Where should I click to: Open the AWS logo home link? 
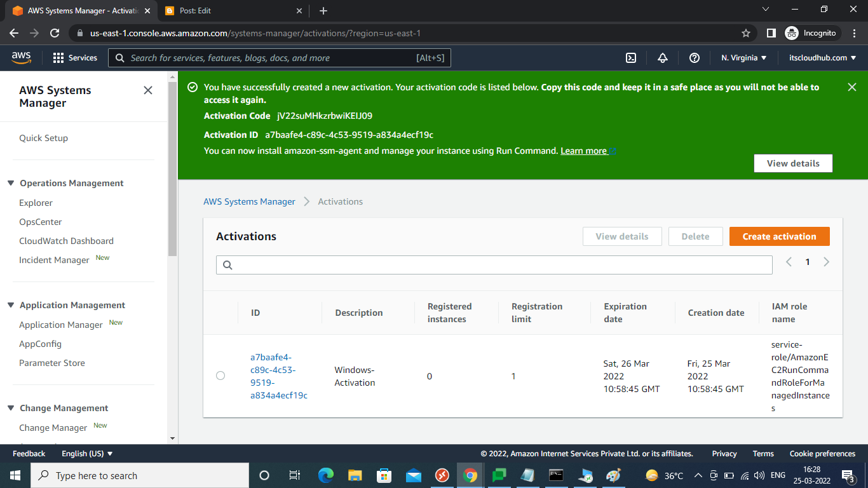tap(21, 58)
